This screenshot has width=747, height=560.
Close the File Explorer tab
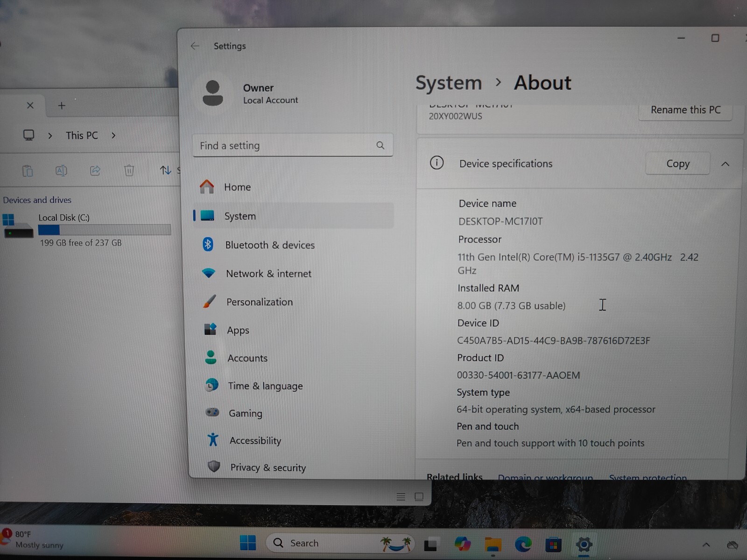30,105
